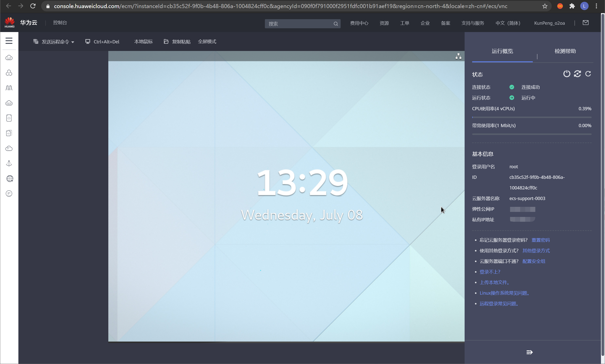Screen dimensions: 605x364
Task: Open the 工单 menu item
Action: click(405, 23)
